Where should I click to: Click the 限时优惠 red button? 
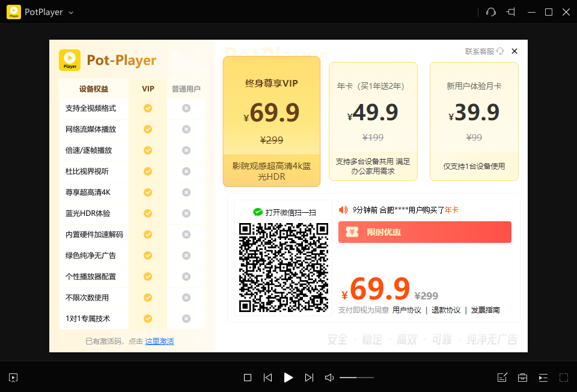pyautogui.click(x=425, y=232)
